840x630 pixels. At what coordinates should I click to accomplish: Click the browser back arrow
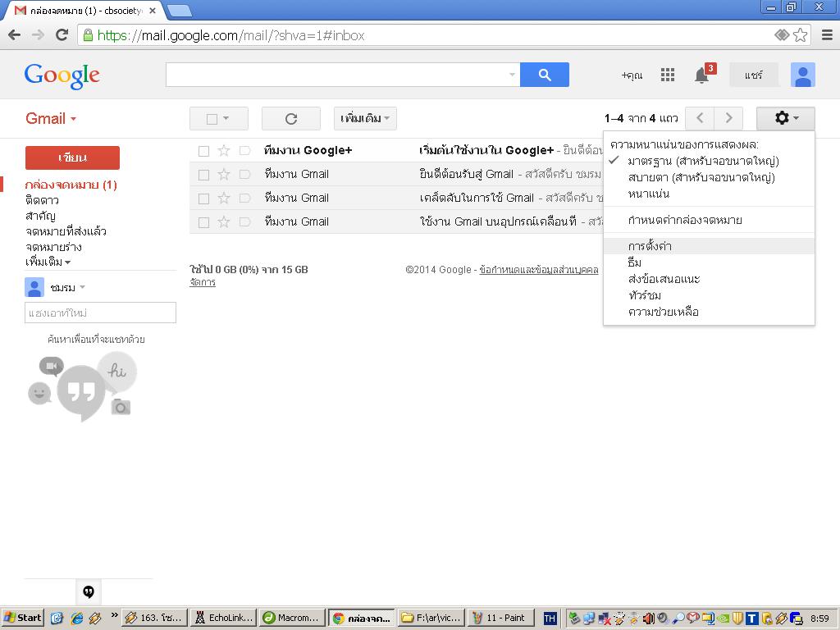(15, 35)
